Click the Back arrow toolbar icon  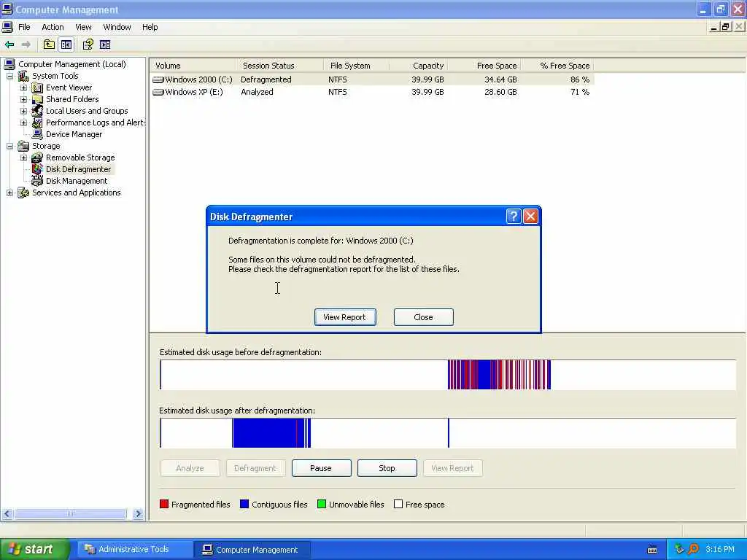[9, 44]
